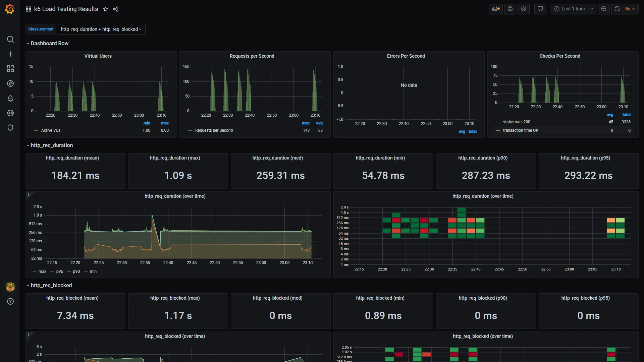Click the 1.09 s max duration value
This screenshot has width=644, height=362.
[178, 176]
